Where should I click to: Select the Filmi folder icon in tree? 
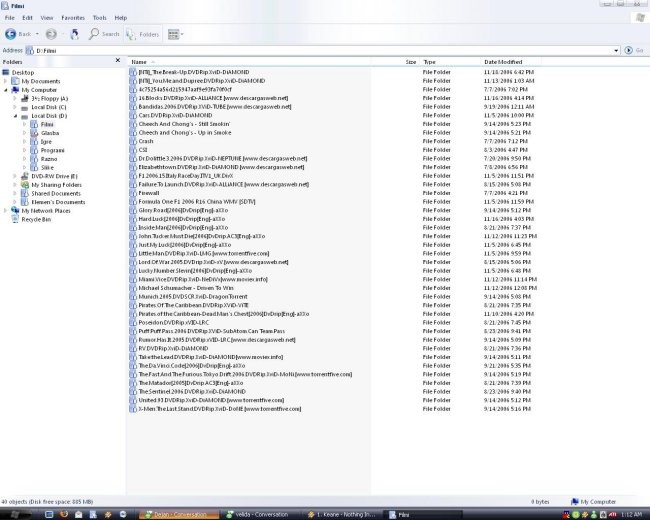coord(34,124)
